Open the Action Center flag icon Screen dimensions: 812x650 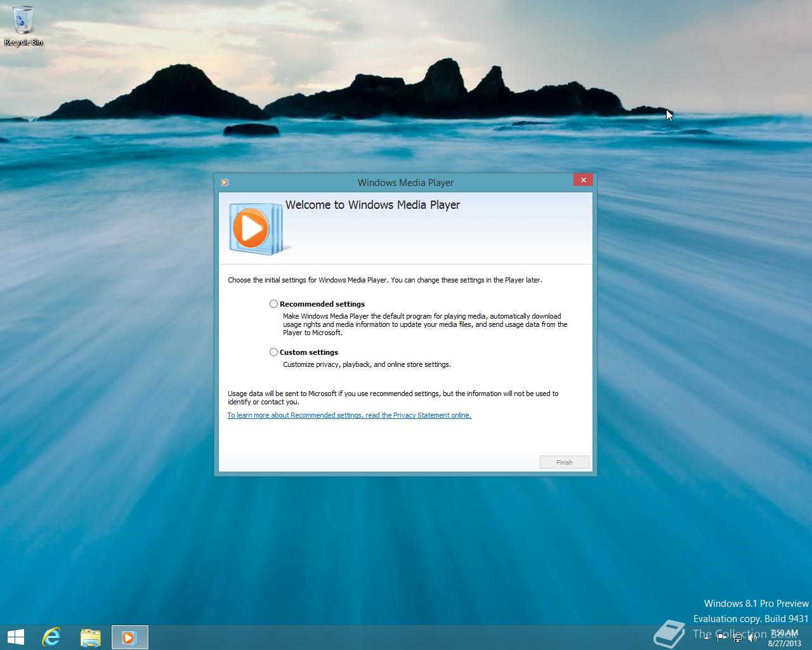(x=721, y=638)
